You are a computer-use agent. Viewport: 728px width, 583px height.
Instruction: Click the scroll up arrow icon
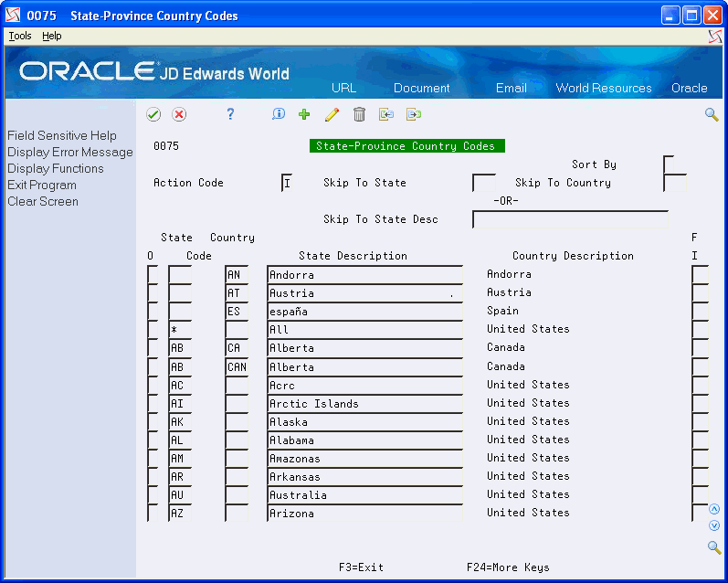point(714,509)
